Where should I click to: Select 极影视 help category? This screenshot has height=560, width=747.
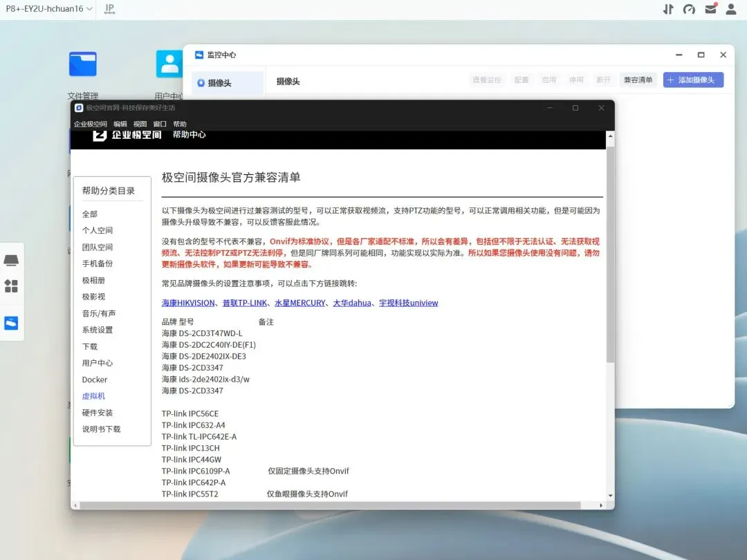(93, 297)
